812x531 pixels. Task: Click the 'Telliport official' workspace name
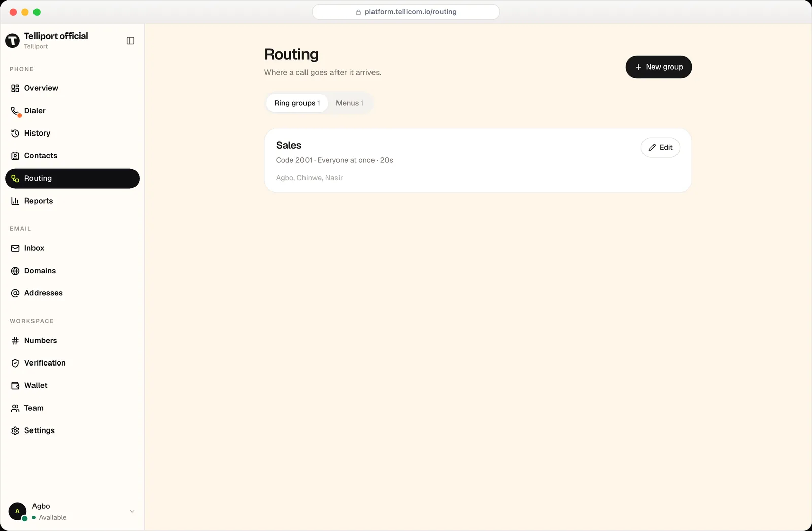[x=56, y=36]
